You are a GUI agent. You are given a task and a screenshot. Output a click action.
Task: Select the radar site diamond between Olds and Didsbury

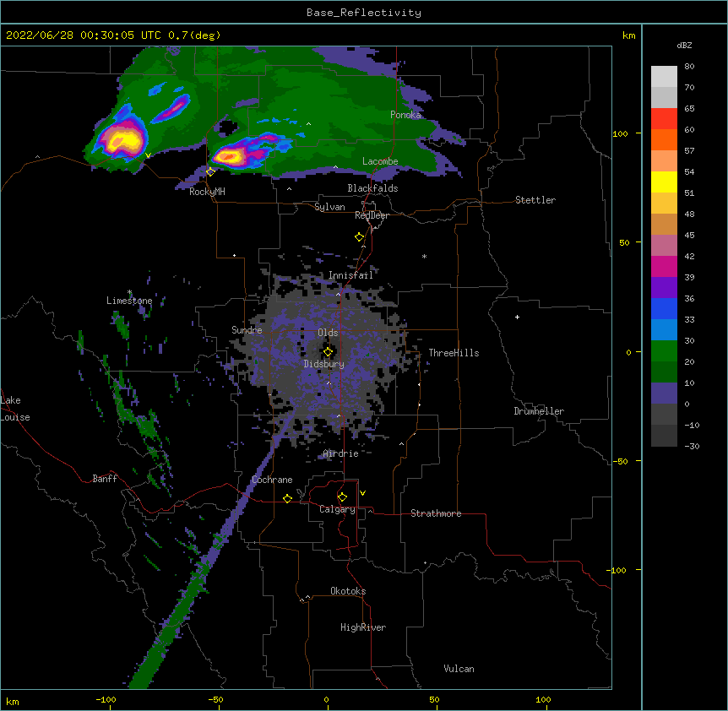328,352
